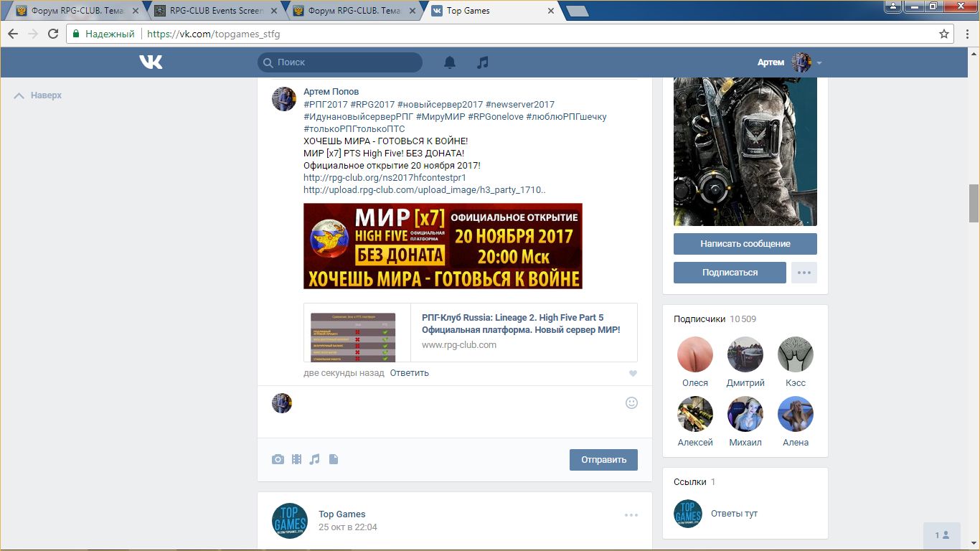Screen dimensions: 980x551
Task: Bookmark this page with star icon
Action: pyautogui.click(x=944, y=34)
